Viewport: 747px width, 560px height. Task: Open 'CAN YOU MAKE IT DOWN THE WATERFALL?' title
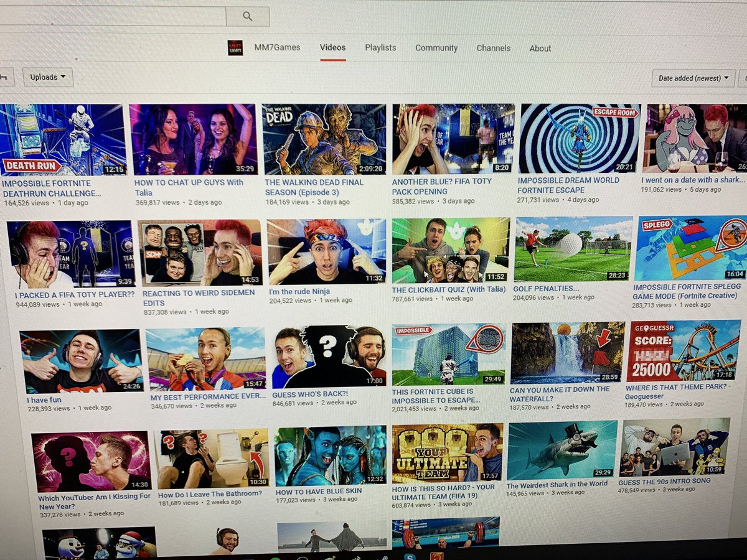click(x=560, y=393)
